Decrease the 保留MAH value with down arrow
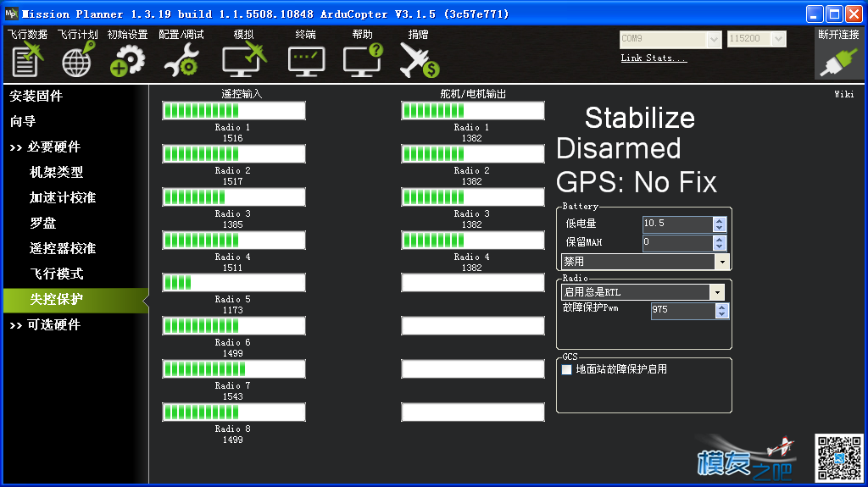 719,246
